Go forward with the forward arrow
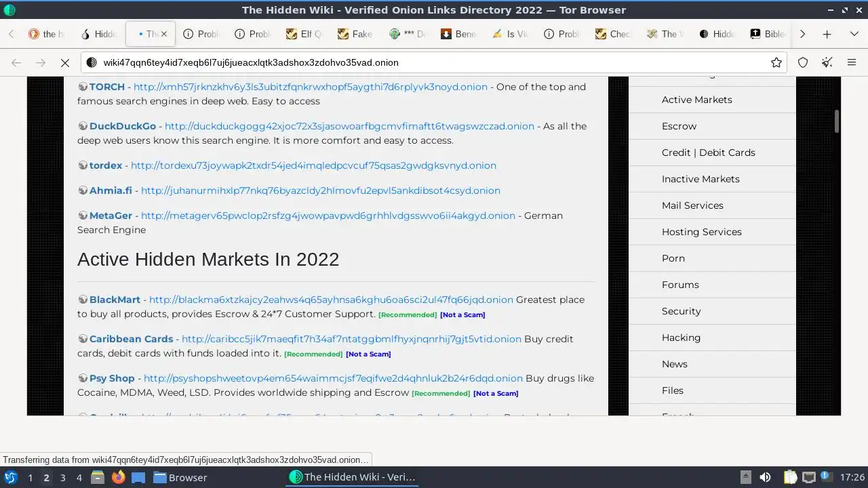868x488 pixels. [x=41, y=62]
